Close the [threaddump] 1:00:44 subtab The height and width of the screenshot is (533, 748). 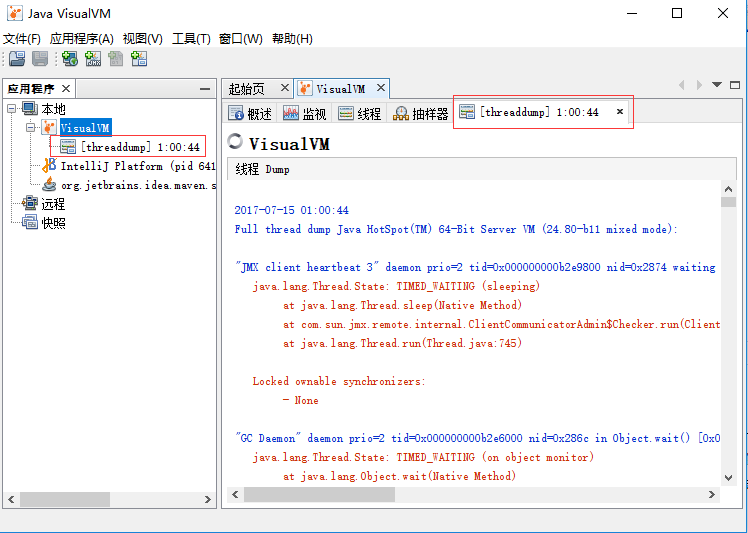point(620,112)
